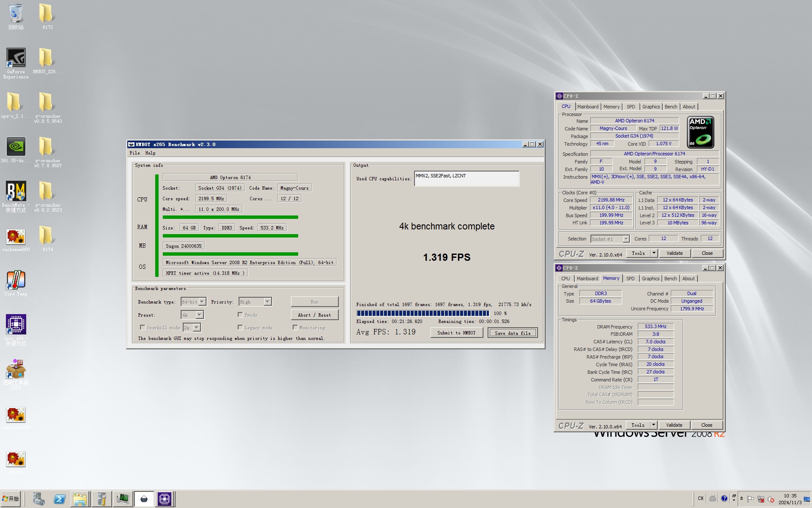Open the 图吧工具箱 2024 toolbox shortcut
This screenshot has height=508, width=812.
point(16,375)
